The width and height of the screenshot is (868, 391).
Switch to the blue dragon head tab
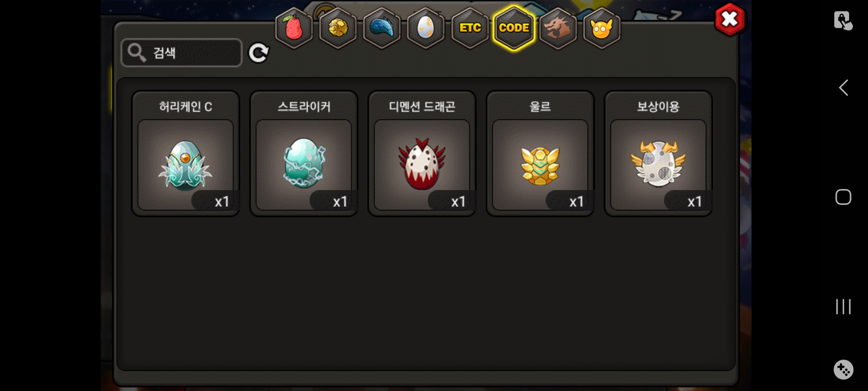382,28
